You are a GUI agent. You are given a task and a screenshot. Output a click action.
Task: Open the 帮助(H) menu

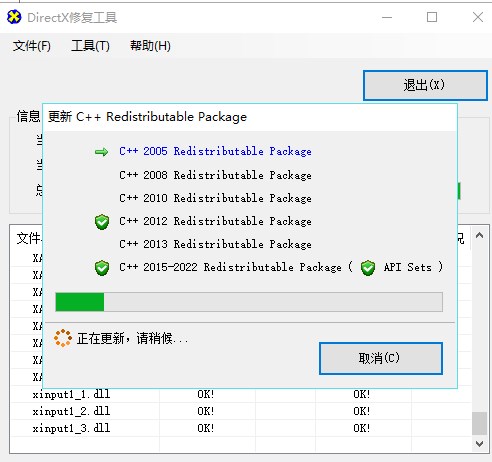tap(150, 46)
